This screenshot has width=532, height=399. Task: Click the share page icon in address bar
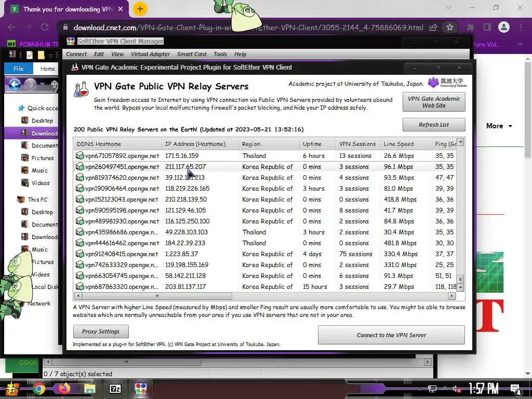click(x=433, y=28)
